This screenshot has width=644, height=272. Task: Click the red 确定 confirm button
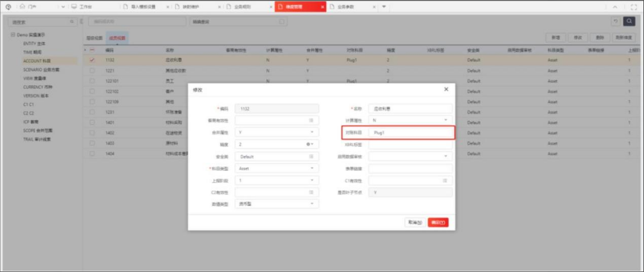click(x=437, y=222)
